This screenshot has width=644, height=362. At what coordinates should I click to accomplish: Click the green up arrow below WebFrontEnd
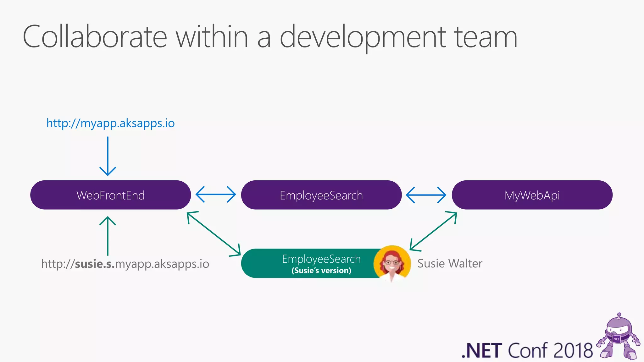coord(108,236)
